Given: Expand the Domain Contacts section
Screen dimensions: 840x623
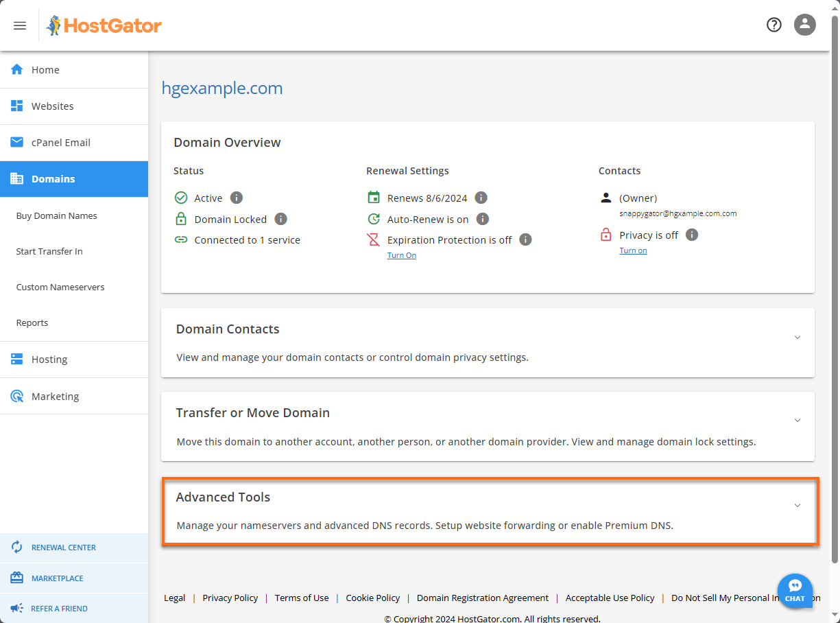Looking at the screenshot, I should 797,337.
